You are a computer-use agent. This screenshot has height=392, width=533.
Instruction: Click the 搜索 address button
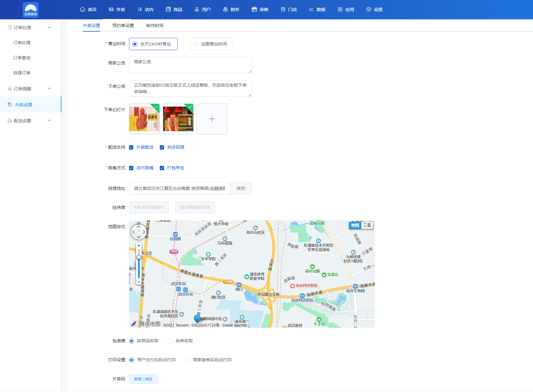click(241, 188)
